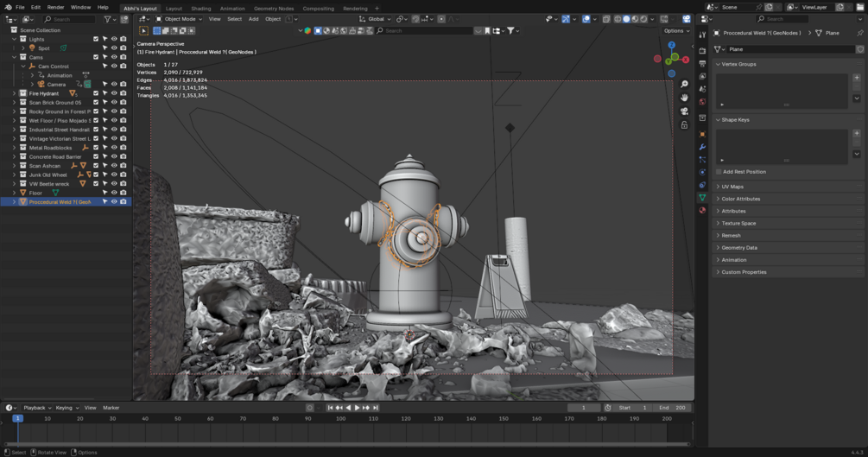Open the Global transform orientation dropdown
The width and height of the screenshot is (868, 457).
[375, 19]
